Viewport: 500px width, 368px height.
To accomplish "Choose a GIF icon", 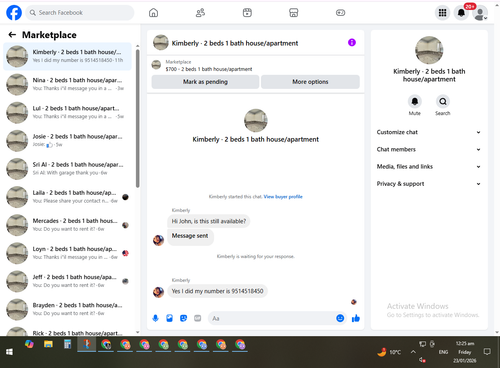I will 198,318.
